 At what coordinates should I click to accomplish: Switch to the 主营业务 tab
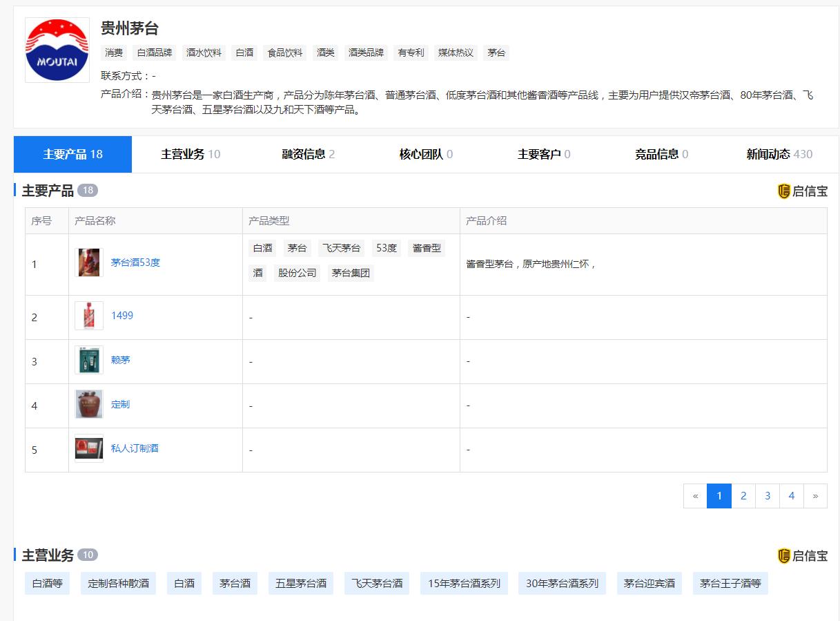click(x=191, y=154)
